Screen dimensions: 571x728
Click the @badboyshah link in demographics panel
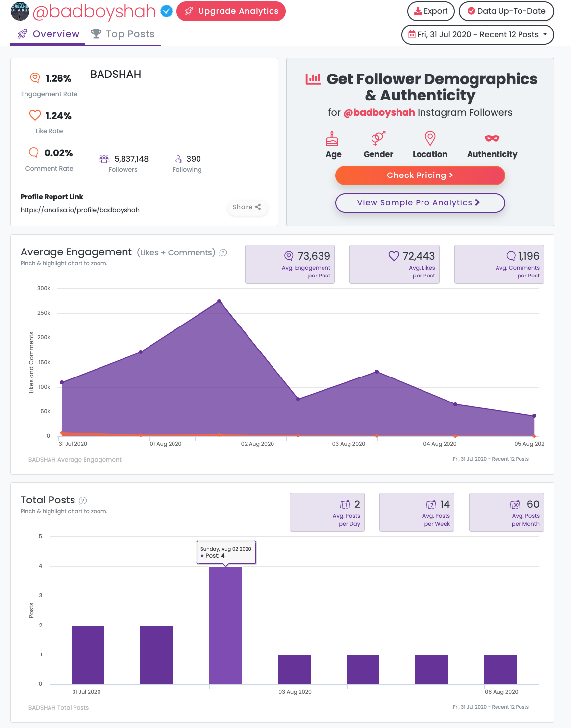point(379,113)
